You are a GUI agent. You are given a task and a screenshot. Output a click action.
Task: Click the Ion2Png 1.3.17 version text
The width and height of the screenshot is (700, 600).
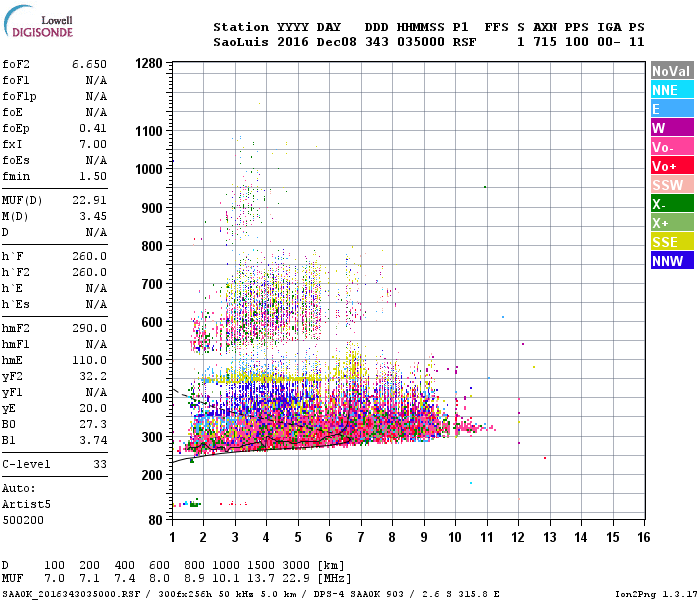[x=656, y=594]
